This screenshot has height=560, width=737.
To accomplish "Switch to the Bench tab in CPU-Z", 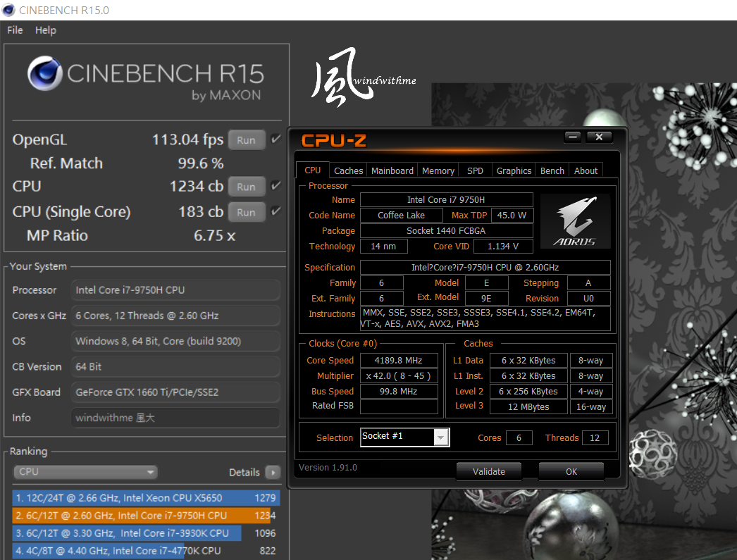I will pyautogui.click(x=552, y=170).
